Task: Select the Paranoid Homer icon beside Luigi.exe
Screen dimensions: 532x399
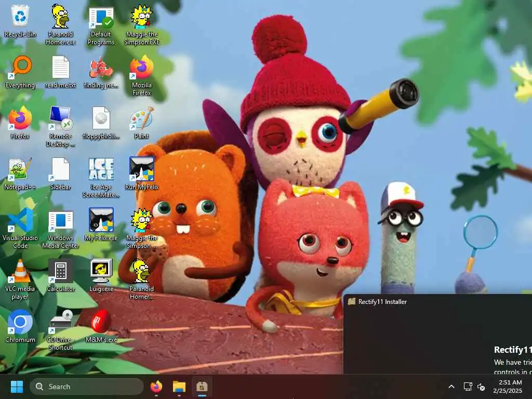Action: [141, 279]
